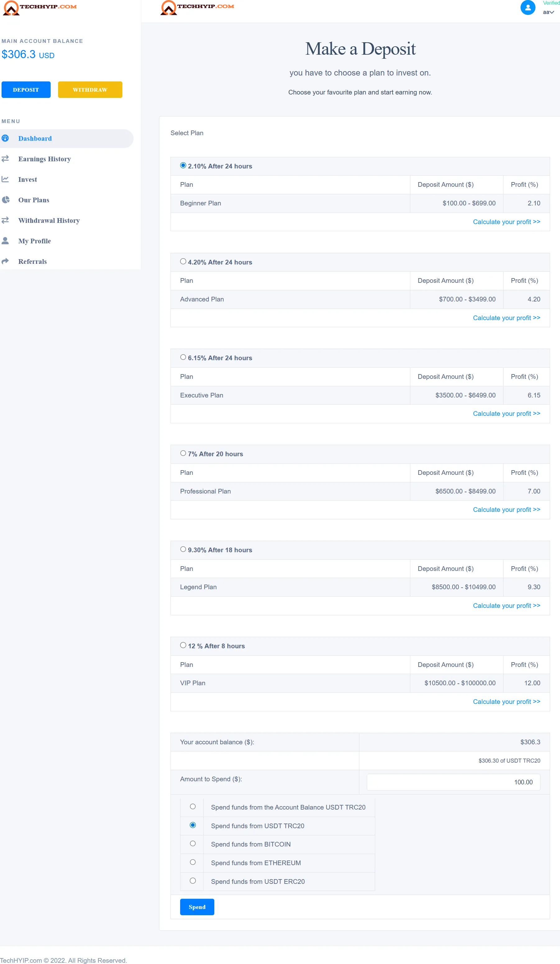Select the 4.20% After 24 hours plan

click(x=183, y=261)
